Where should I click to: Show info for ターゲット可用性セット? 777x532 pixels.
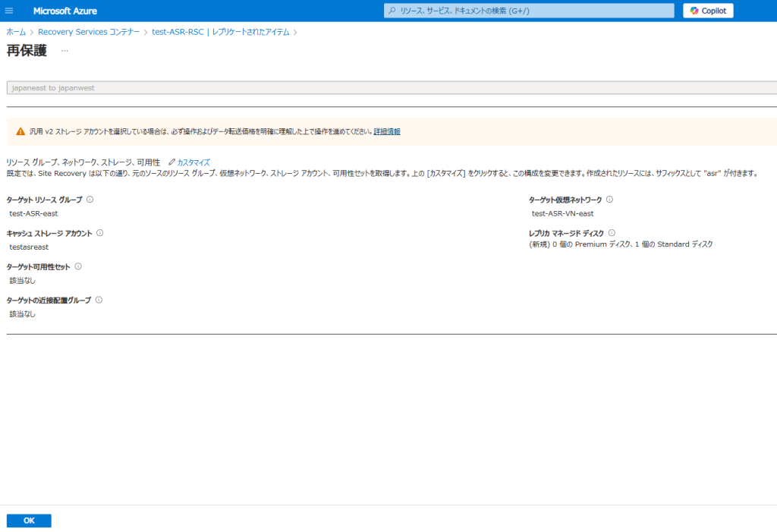[78, 266]
